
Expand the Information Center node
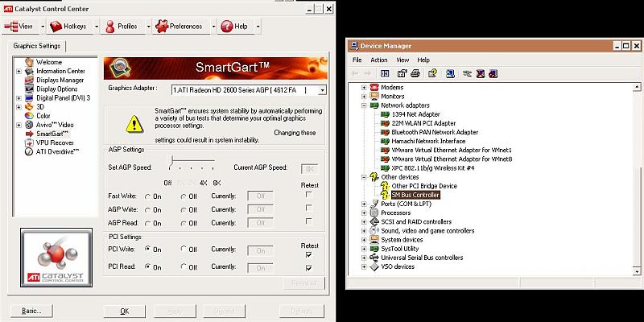(x=19, y=71)
